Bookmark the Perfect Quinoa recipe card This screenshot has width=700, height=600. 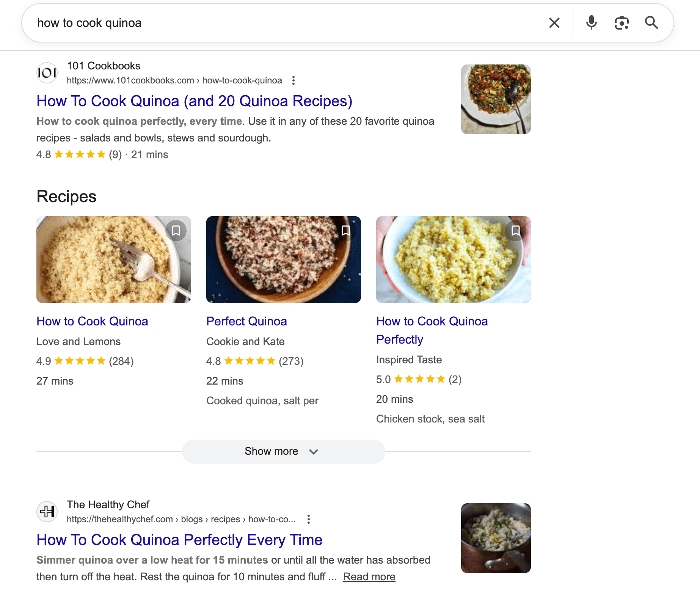click(345, 230)
